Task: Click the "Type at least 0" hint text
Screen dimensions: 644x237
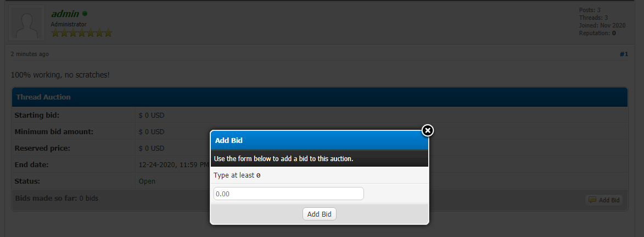Action: click(x=237, y=175)
